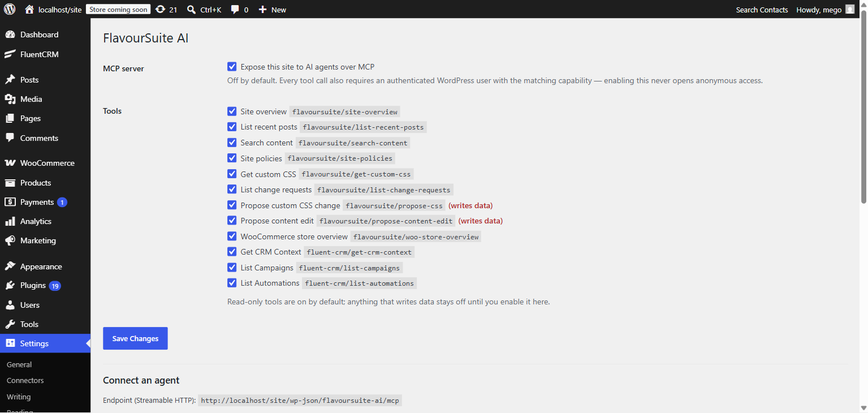Open the Connectors settings submenu item
The width and height of the screenshot is (868, 413).
[25, 380]
